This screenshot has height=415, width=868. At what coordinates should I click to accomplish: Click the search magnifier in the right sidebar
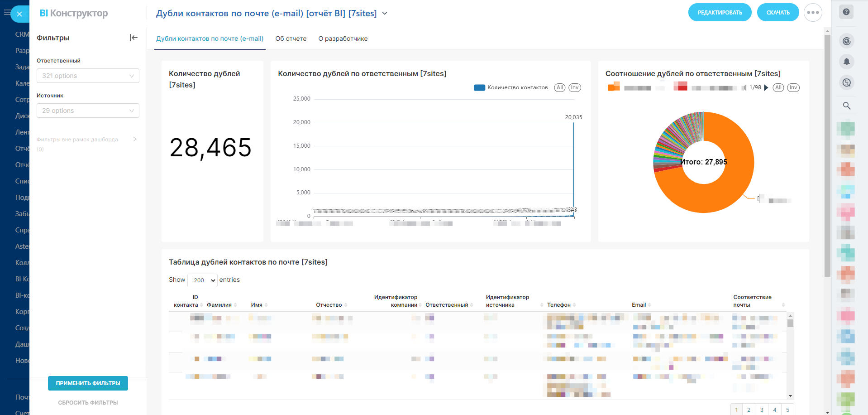(x=846, y=106)
